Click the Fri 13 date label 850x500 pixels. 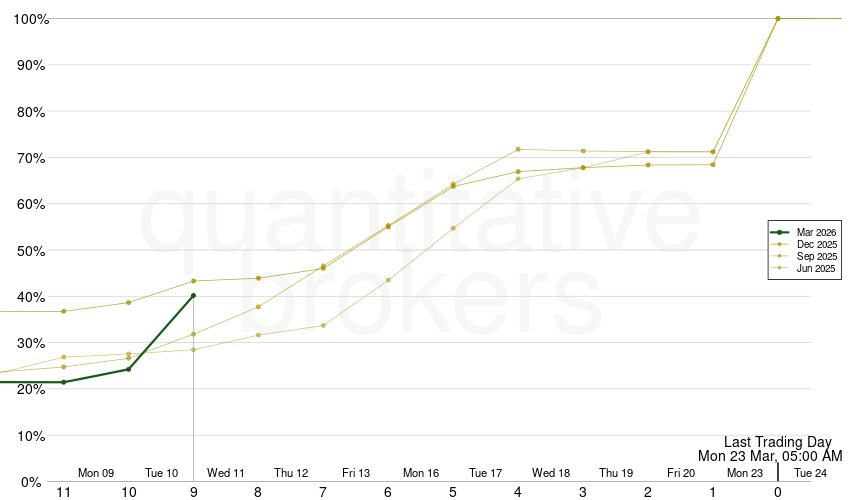click(x=356, y=473)
